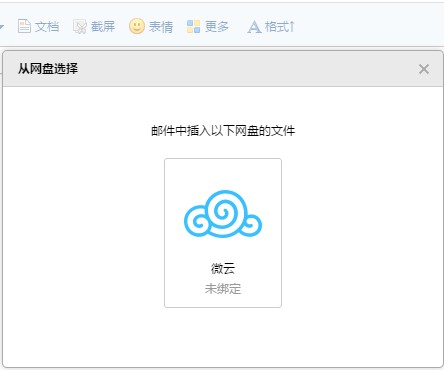
Task: Click the 邮件中插入以下网盘的文件 instruction text
Action: point(223,131)
